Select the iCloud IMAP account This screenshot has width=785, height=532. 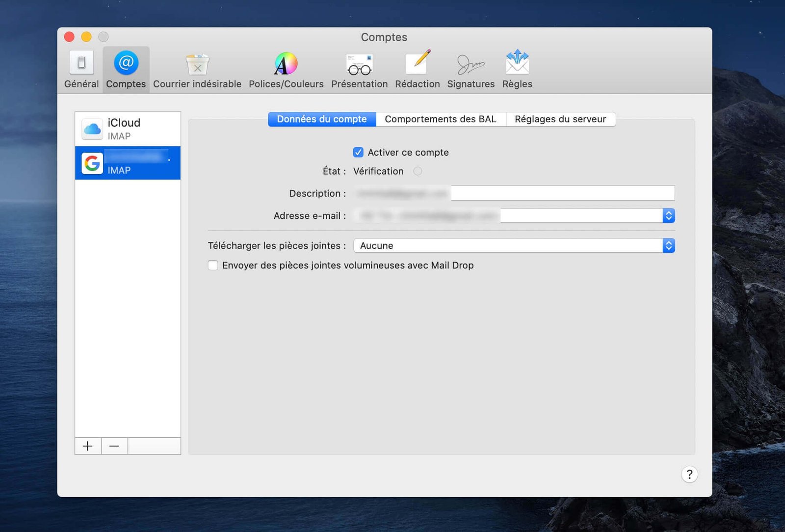[128, 129]
